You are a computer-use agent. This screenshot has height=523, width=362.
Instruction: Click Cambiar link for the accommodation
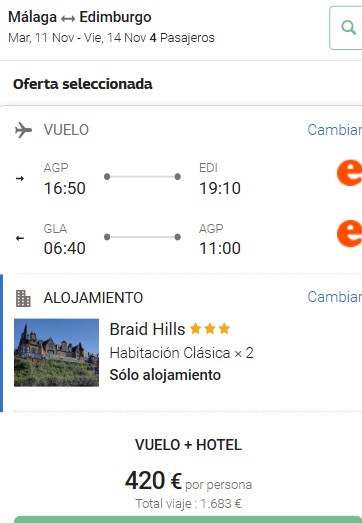335,297
